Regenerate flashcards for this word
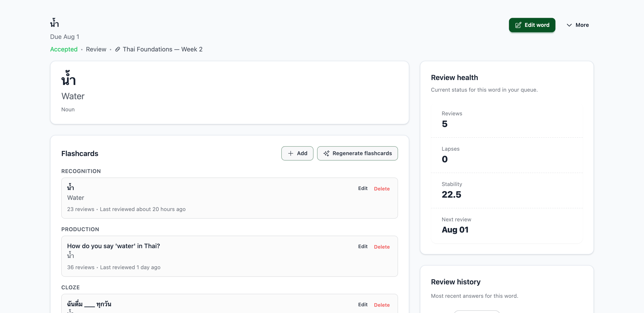644x313 pixels. [x=358, y=153]
